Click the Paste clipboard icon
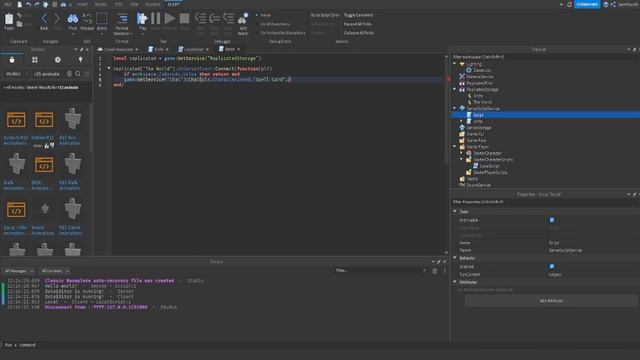 point(9,19)
